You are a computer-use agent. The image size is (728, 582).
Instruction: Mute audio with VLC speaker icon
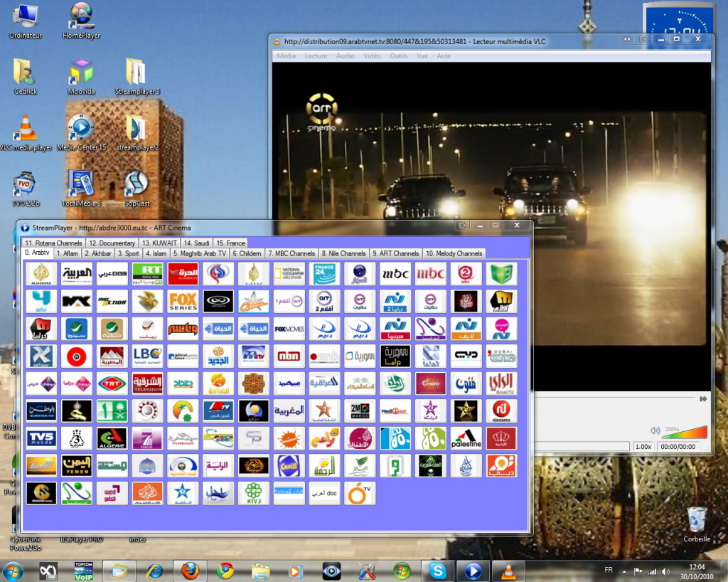point(655,430)
